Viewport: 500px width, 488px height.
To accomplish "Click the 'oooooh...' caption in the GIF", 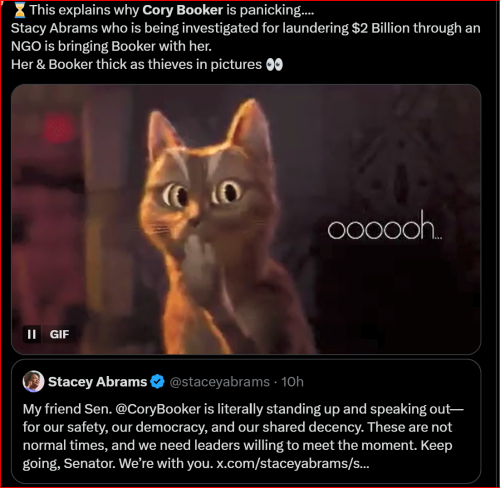I will [x=385, y=226].
